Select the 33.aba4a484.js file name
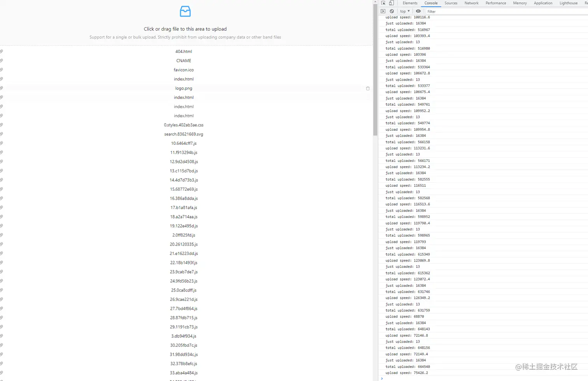Viewport: 588px width, 381px height. click(x=184, y=373)
